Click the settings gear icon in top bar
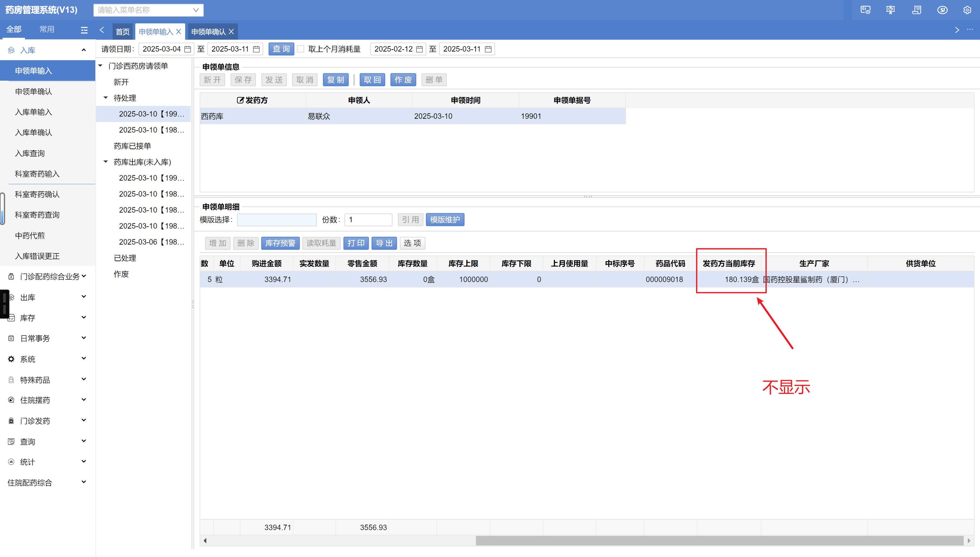Image resolution: width=980 pixels, height=557 pixels. click(967, 10)
